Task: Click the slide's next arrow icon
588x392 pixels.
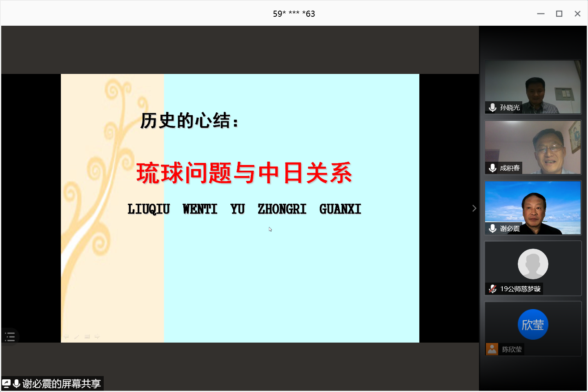Action: (97, 336)
